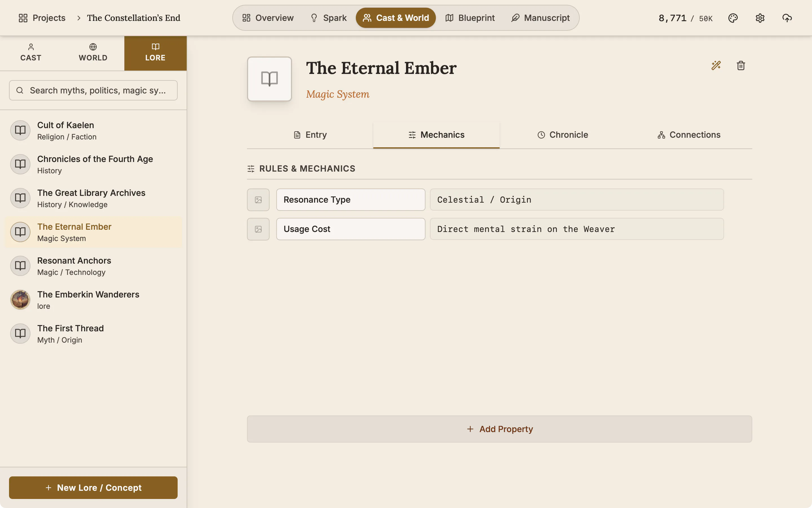Open the theme palette icon
The height and width of the screenshot is (508, 812).
coord(733,18)
